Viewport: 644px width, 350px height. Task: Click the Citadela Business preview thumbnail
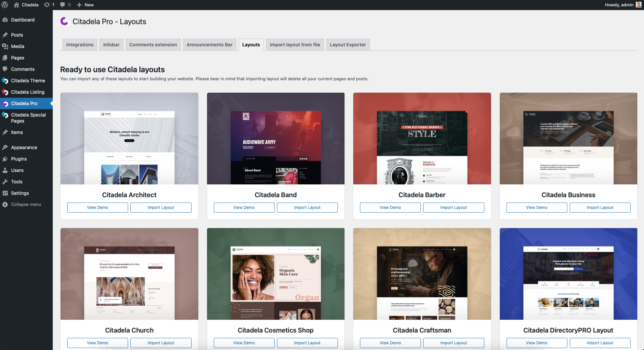[568, 138]
